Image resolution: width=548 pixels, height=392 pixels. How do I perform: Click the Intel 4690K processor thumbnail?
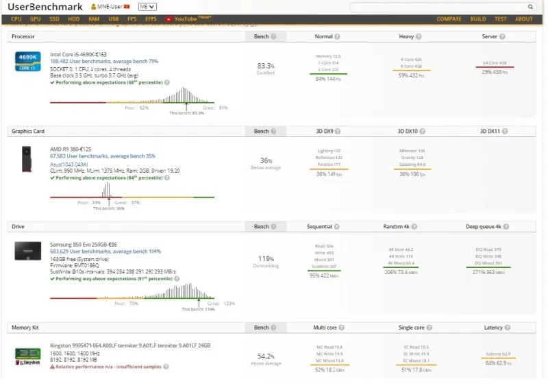coord(27,61)
